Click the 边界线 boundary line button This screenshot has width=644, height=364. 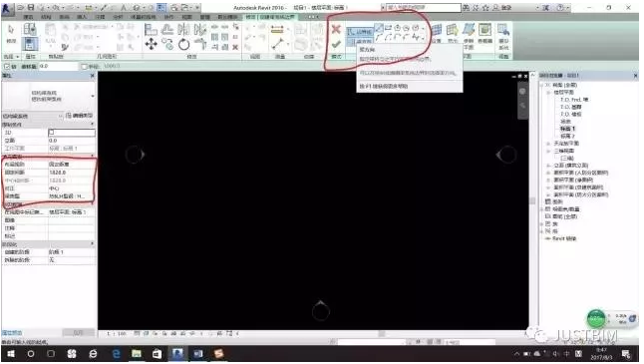pyautogui.click(x=360, y=32)
